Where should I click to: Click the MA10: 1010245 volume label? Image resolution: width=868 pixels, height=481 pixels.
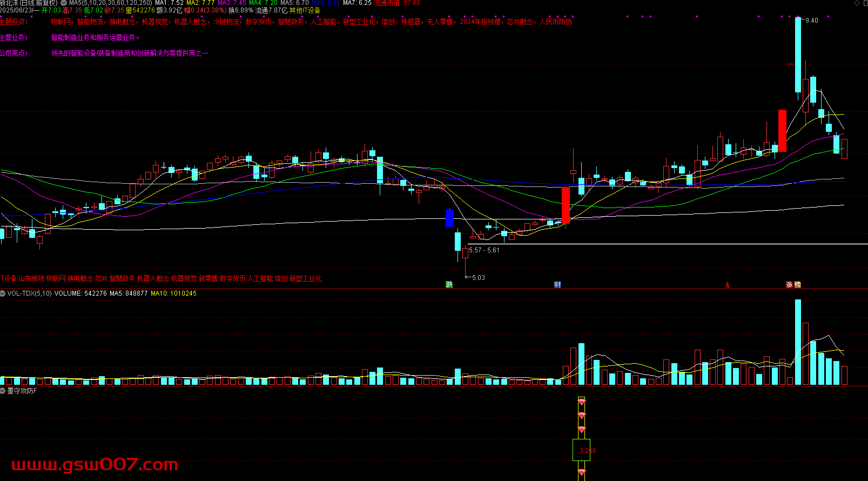click(173, 293)
